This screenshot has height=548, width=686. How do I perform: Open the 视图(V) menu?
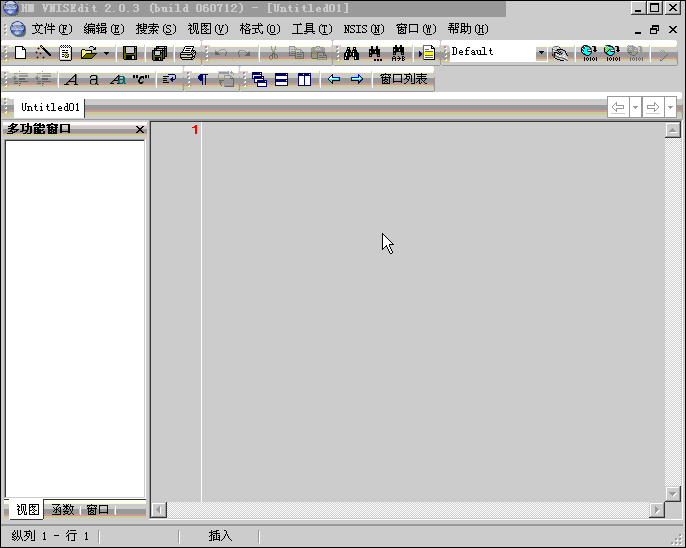[208, 29]
